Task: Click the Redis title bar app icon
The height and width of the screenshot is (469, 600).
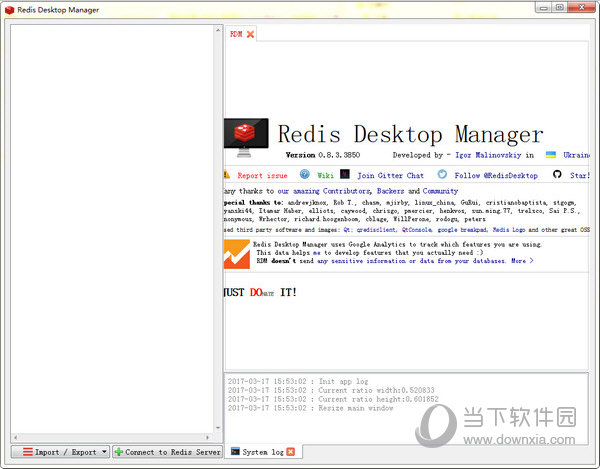Action: [x=10, y=10]
